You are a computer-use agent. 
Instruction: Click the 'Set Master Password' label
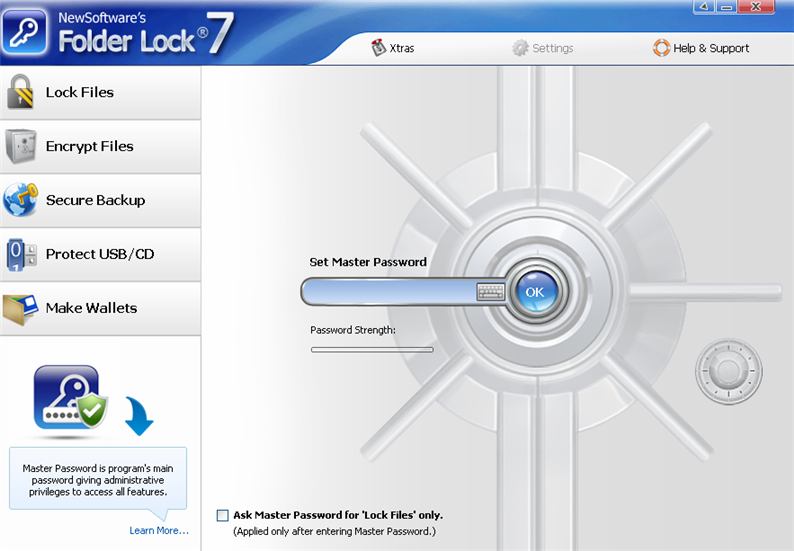tap(368, 262)
